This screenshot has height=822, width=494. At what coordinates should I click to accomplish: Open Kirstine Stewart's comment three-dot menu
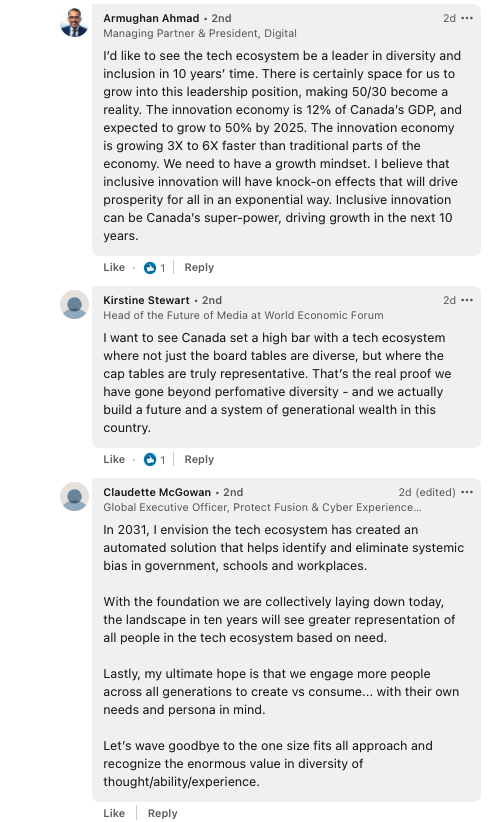point(467,300)
